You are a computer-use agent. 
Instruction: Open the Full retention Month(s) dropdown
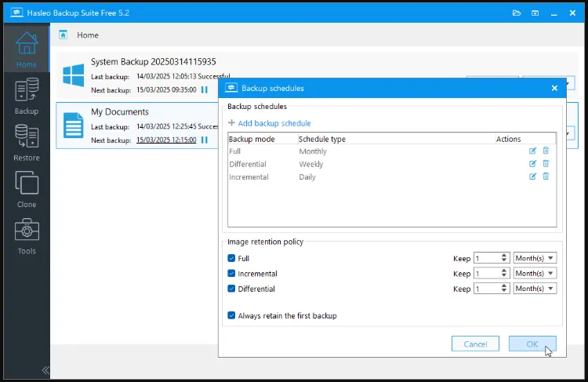[x=535, y=258]
